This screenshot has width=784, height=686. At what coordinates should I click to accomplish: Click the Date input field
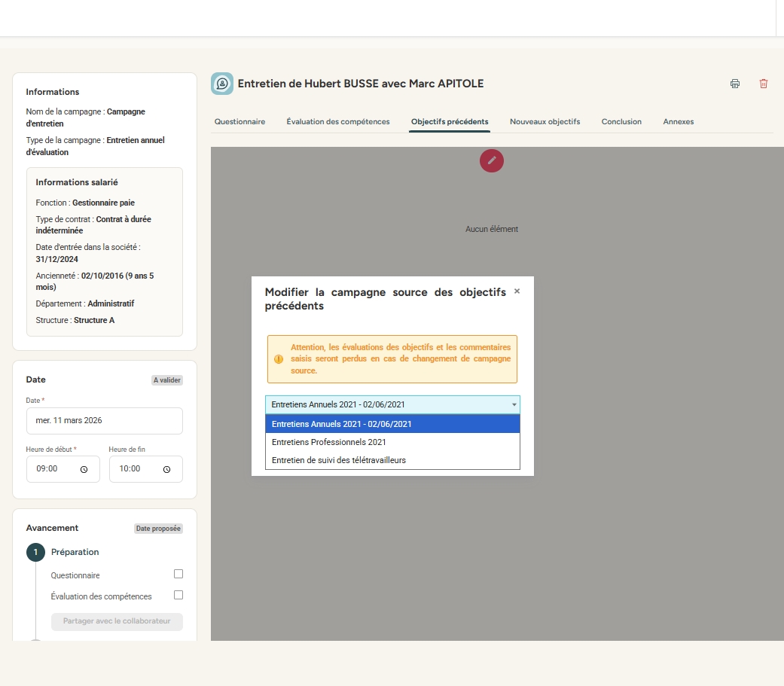coord(104,421)
